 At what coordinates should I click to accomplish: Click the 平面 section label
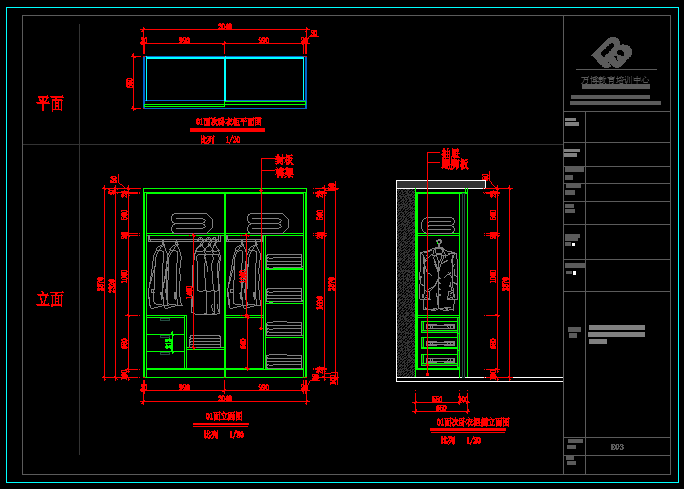[x=50, y=103]
